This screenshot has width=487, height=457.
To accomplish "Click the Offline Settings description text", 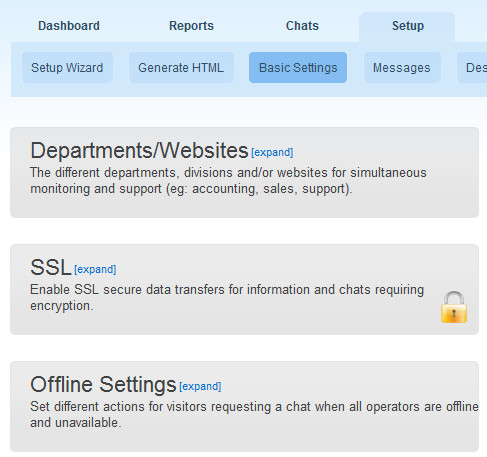I will (254, 415).
